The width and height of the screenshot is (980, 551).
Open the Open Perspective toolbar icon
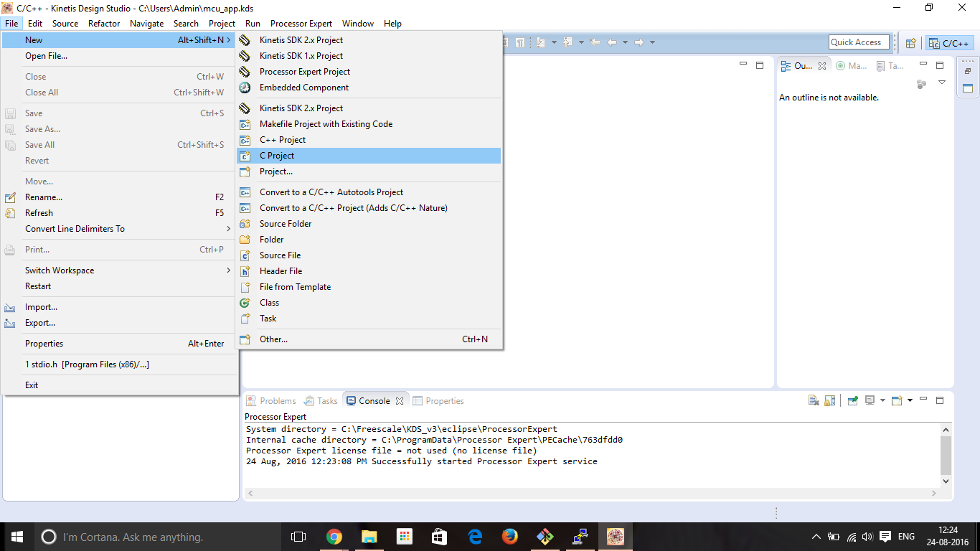click(910, 43)
